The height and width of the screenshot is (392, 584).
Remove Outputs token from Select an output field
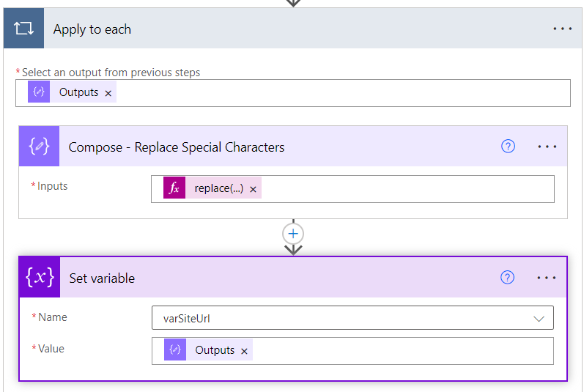(108, 94)
